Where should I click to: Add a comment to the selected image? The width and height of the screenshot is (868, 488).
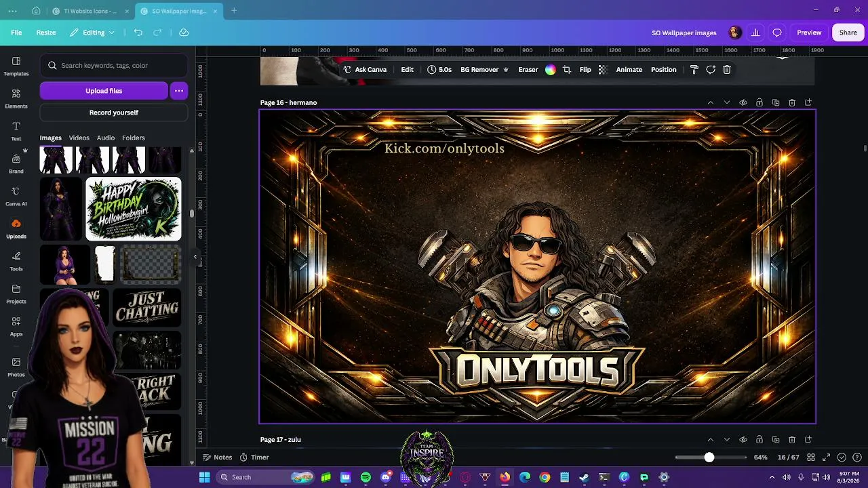pyautogui.click(x=711, y=70)
